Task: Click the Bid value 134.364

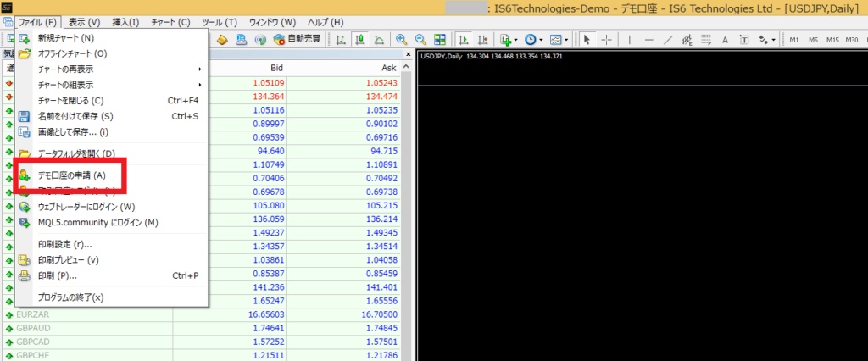Action: tap(269, 97)
